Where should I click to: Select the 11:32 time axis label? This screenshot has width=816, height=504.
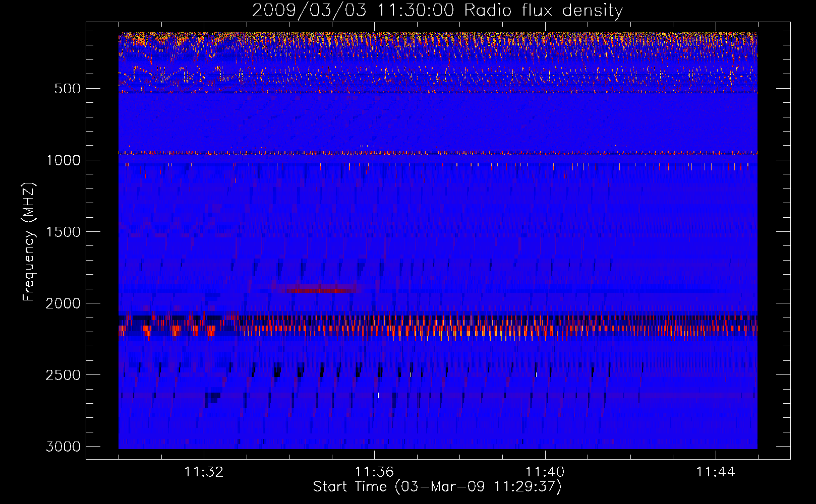(x=204, y=472)
